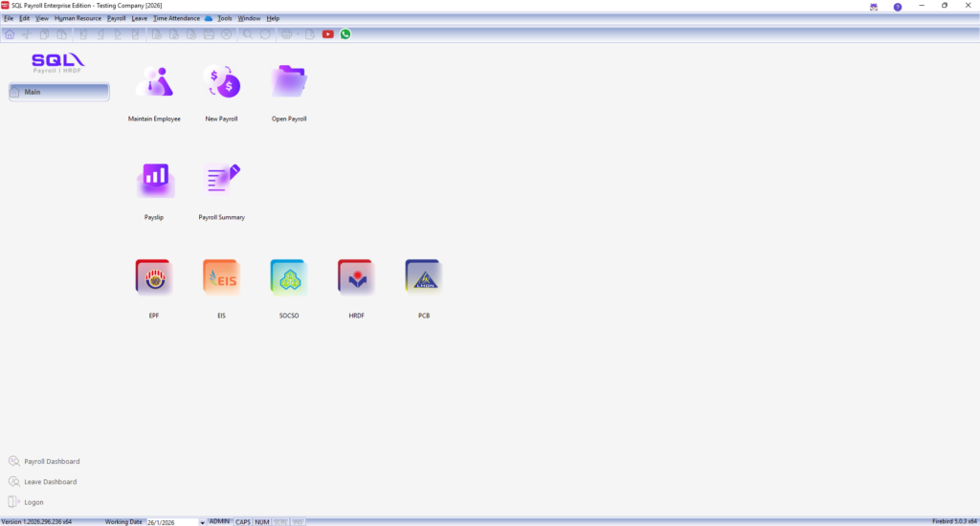Expand the Working Date dropdown

(202, 522)
